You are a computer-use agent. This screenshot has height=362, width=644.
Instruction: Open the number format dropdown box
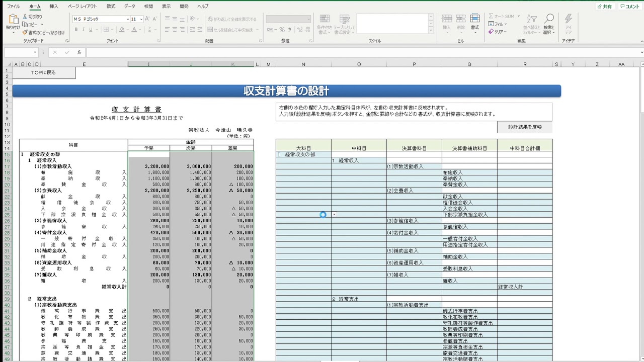click(288, 19)
